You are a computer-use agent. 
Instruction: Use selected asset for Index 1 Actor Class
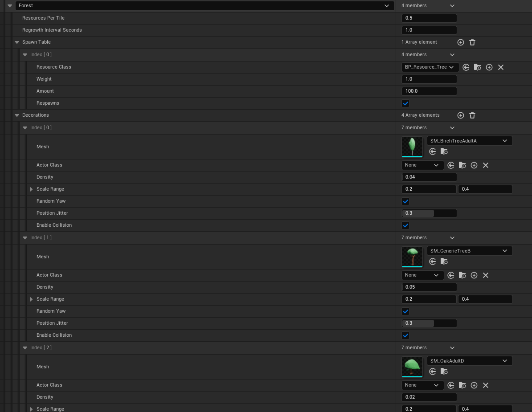[x=450, y=275]
